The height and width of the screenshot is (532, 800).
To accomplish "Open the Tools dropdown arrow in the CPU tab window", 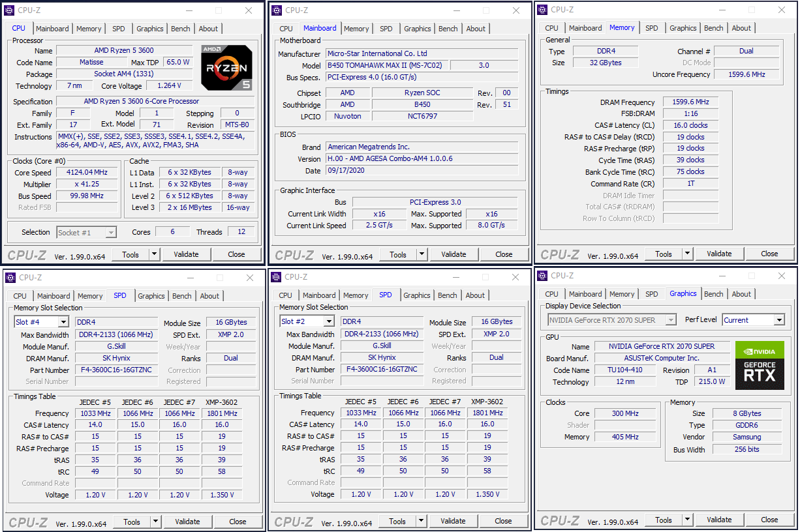I will click(155, 254).
